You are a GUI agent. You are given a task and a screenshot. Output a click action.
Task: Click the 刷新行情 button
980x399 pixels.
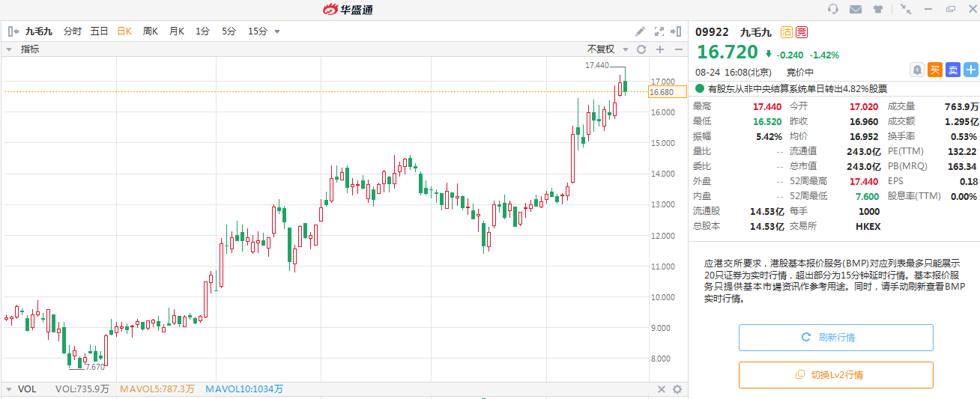[835, 338]
